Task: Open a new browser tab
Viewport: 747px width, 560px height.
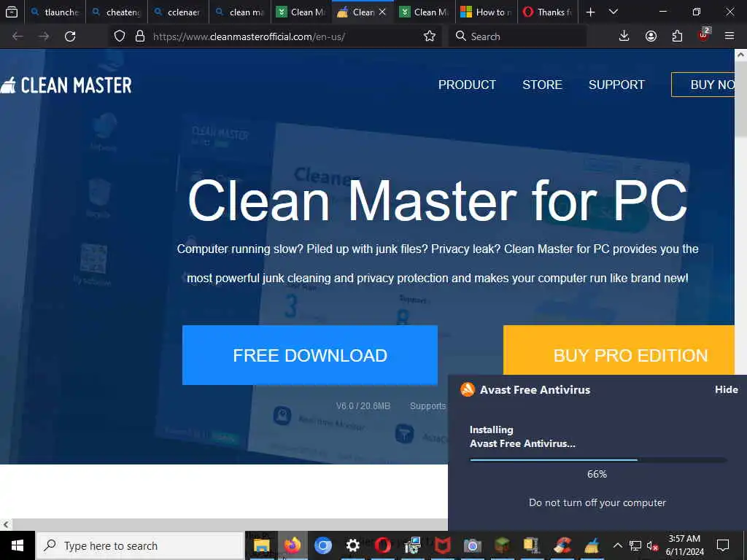Action: 590,12
